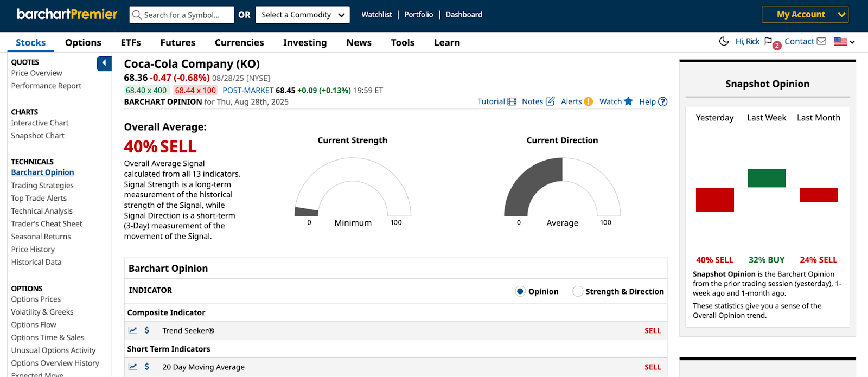The image size is (868, 377).
Task: Open the Watchlist link
Action: click(x=376, y=15)
